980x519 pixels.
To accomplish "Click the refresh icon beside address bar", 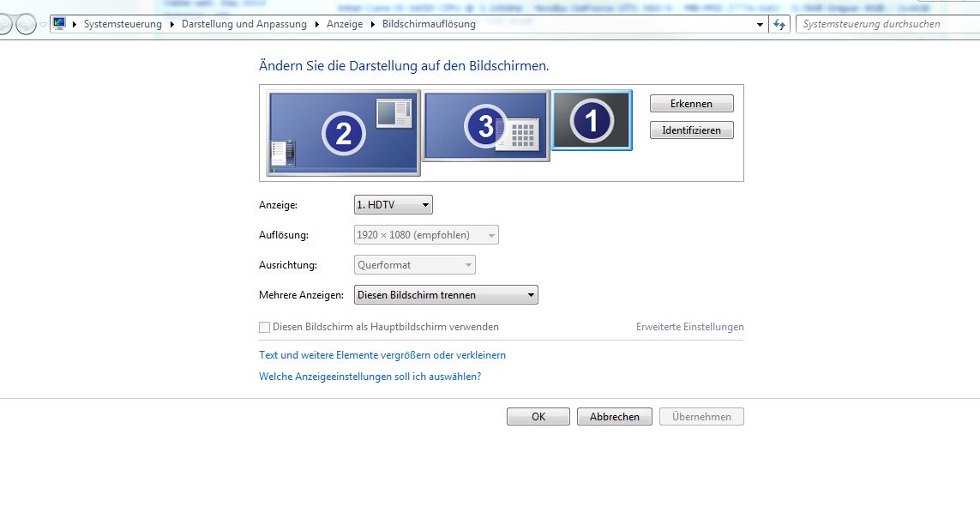I will (779, 24).
